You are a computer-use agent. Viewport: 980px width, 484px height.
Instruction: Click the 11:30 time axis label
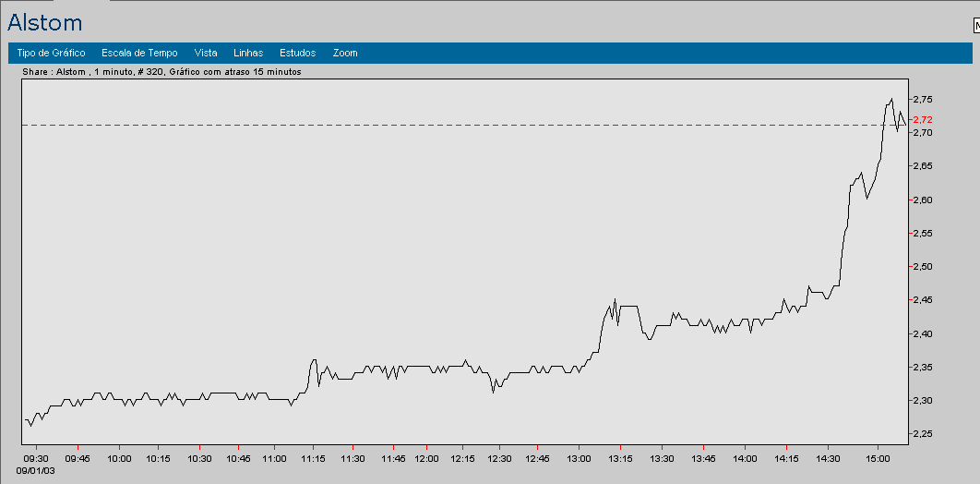(353, 458)
